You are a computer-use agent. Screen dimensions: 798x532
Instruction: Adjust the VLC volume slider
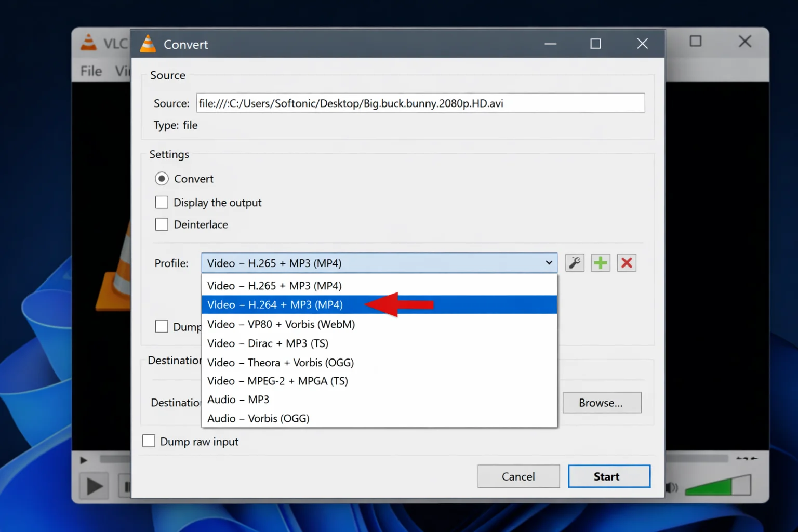click(717, 486)
